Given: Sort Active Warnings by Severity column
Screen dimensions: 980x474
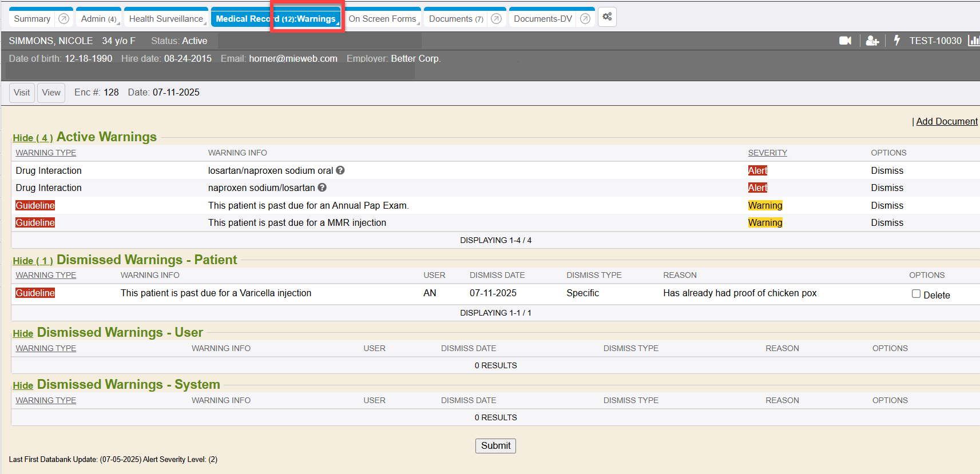Looking at the screenshot, I should click(767, 153).
